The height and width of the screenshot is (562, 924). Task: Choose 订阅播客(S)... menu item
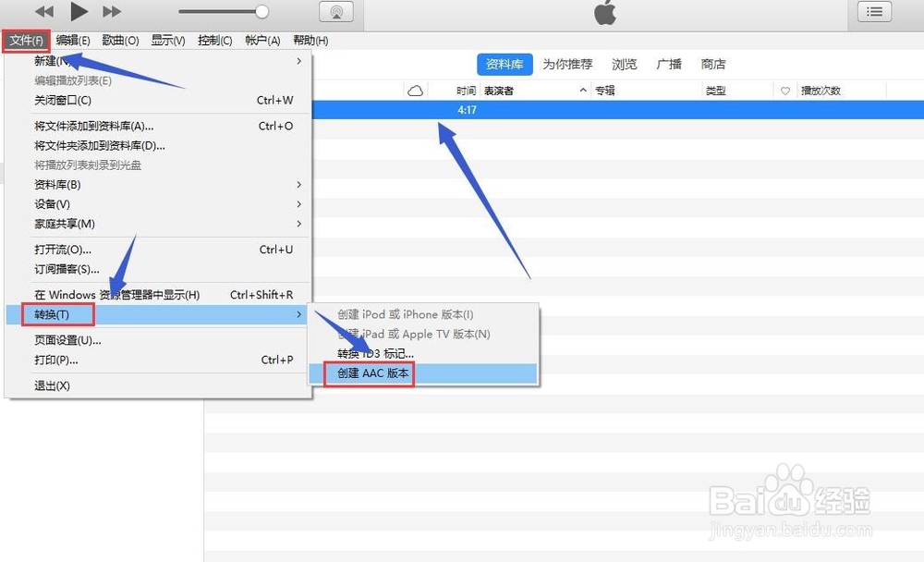click(158, 269)
